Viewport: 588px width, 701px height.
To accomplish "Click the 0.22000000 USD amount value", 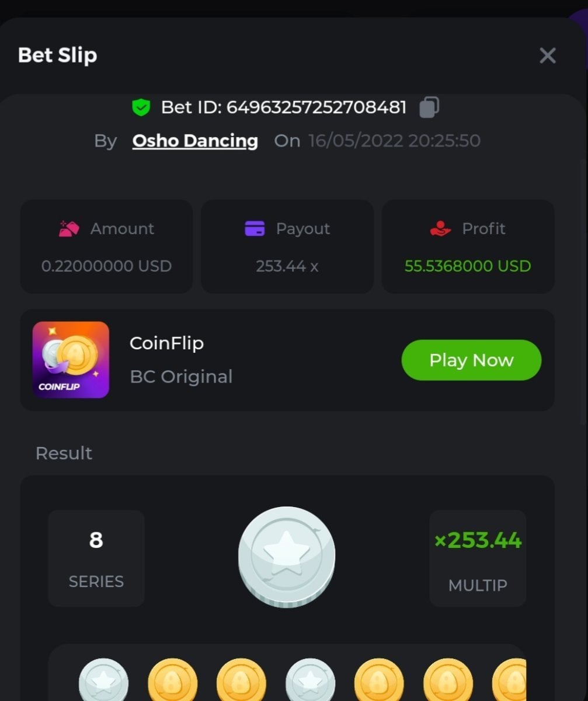I will tap(106, 266).
